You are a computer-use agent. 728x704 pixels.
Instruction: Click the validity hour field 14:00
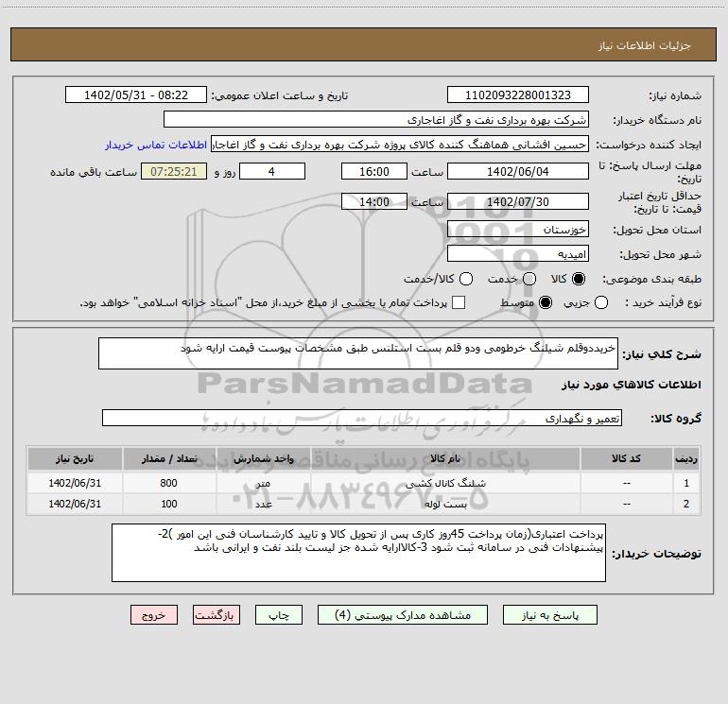374,201
